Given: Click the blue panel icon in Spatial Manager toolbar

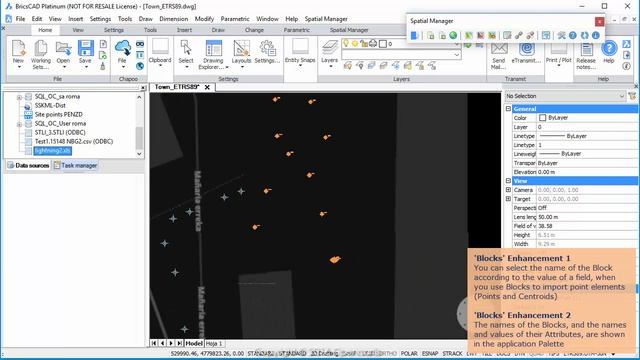Looking at the screenshot, I should (x=414, y=36).
